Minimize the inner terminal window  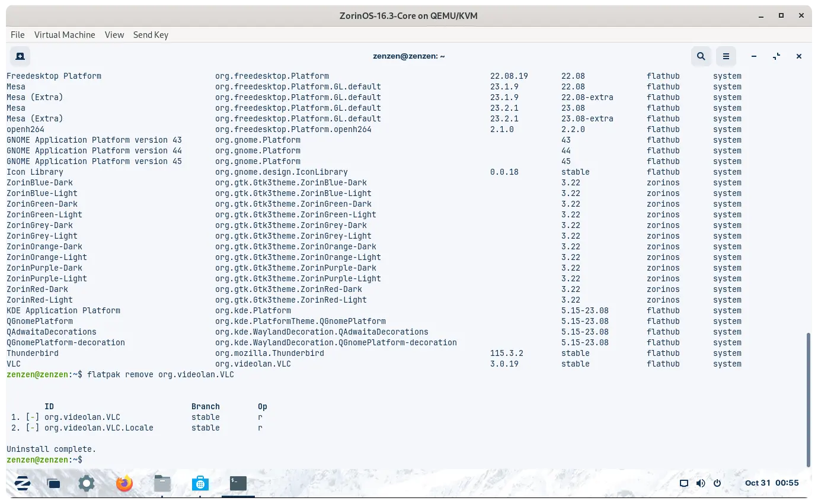[754, 56]
